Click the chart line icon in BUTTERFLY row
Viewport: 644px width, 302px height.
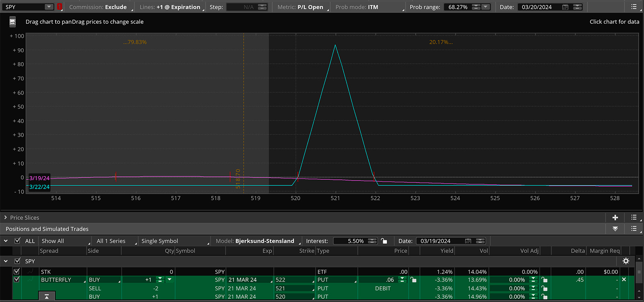[x=30, y=279]
